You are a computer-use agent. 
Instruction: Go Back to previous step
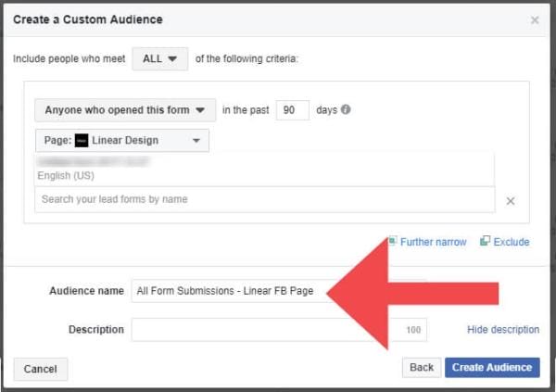(422, 367)
